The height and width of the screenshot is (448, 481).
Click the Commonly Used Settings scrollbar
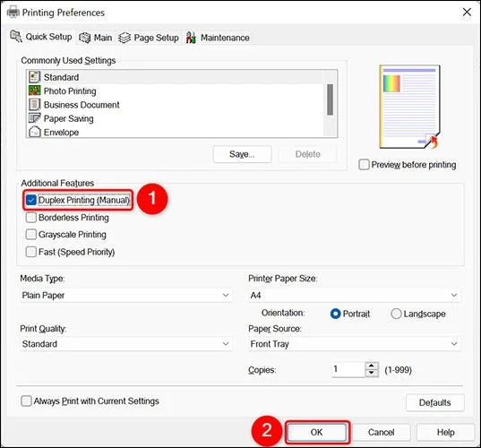[331, 99]
